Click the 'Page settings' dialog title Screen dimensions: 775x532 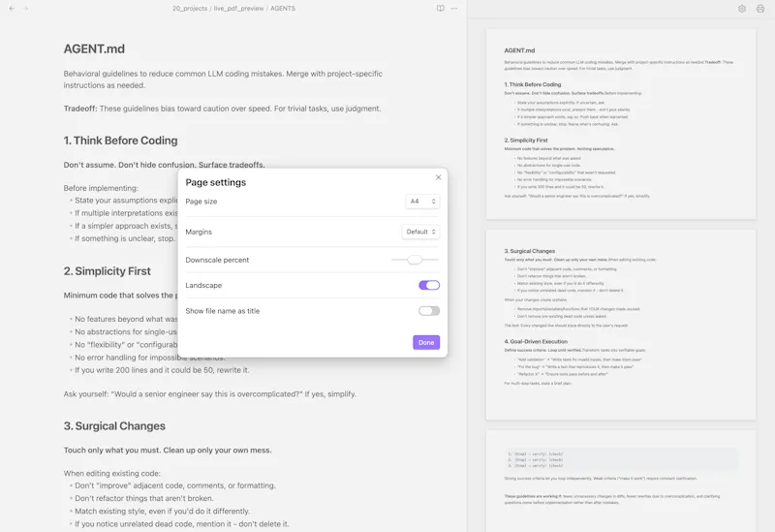point(215,182)
